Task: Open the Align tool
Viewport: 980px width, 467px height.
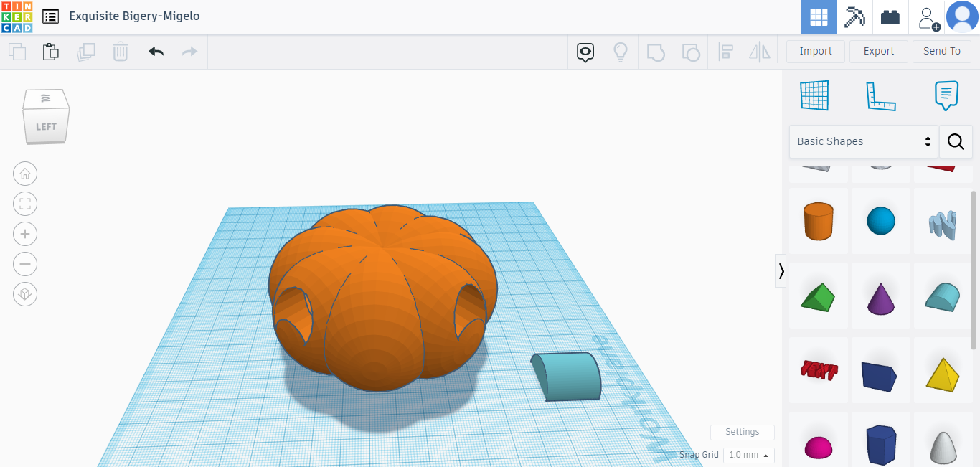Action: [725, 51]
